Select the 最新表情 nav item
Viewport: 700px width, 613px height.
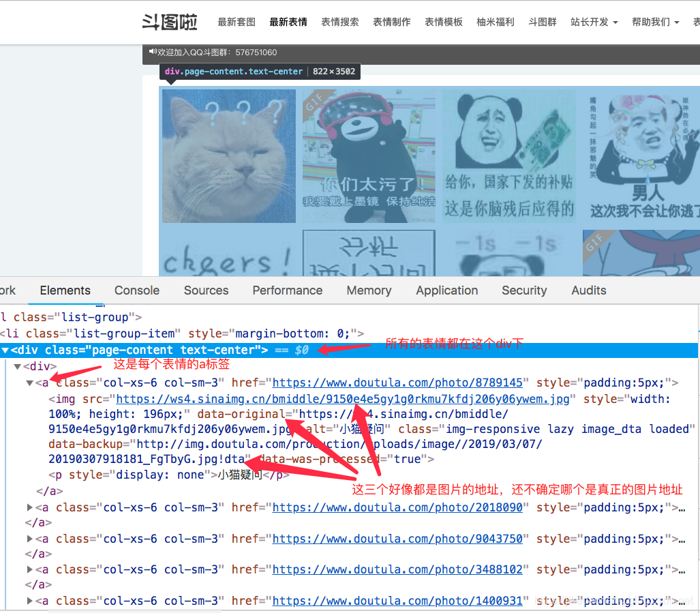click(x=288, y=22)
